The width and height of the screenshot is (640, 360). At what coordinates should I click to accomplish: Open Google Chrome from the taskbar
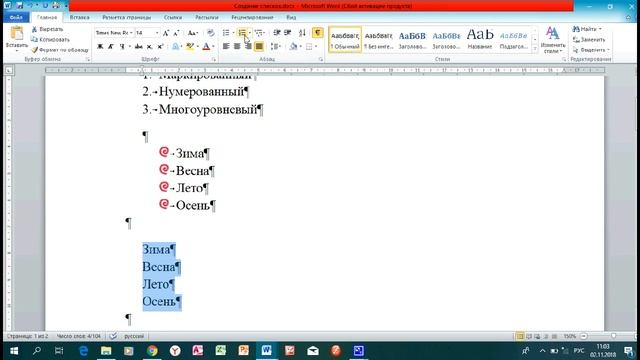pos(152,351)
